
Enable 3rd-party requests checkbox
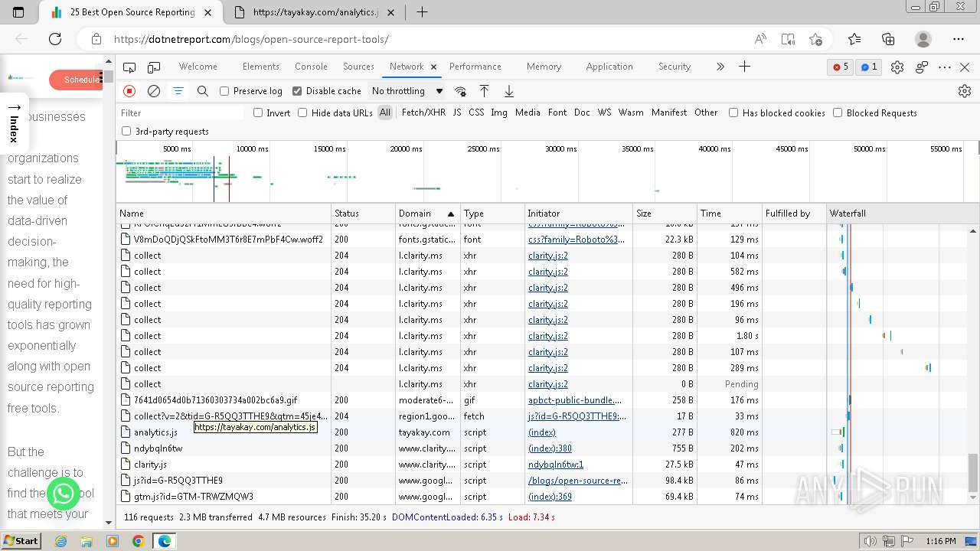[x=126, y=132]
